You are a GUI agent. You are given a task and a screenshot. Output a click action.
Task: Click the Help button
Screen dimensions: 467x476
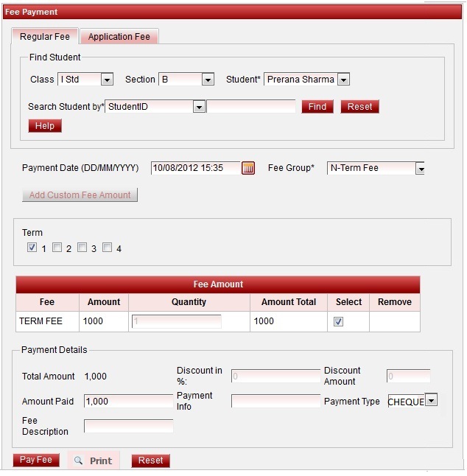coord(45,126)
